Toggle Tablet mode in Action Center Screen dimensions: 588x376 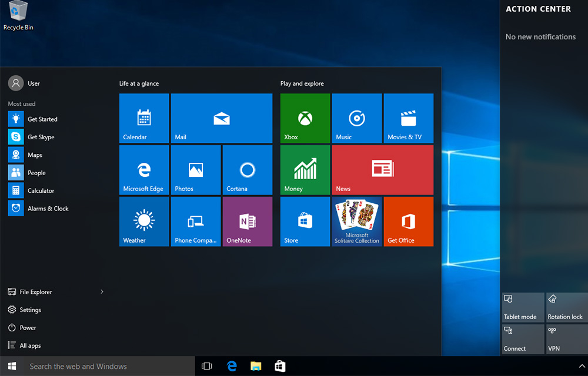(x=522, y=307)
